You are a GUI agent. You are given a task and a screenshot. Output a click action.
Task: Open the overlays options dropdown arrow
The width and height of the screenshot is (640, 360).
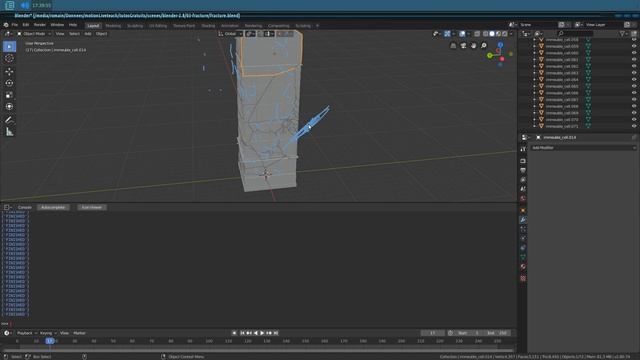pyautogui.click(x=468, y=34)
